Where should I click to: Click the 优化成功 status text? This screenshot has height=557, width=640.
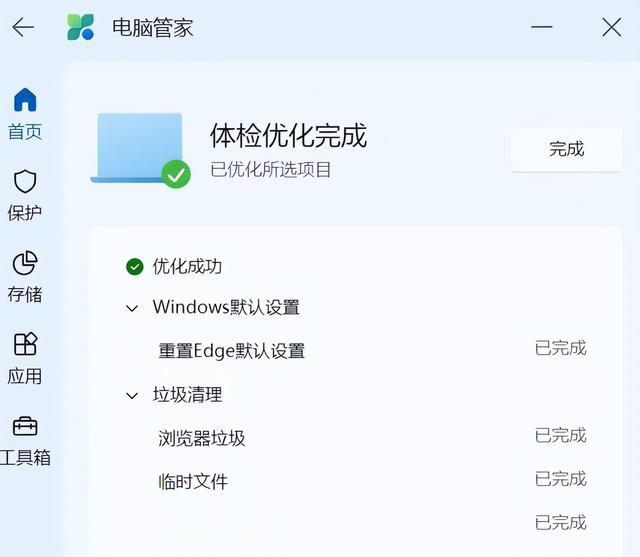pyautogui.click(x=187, y=267)
